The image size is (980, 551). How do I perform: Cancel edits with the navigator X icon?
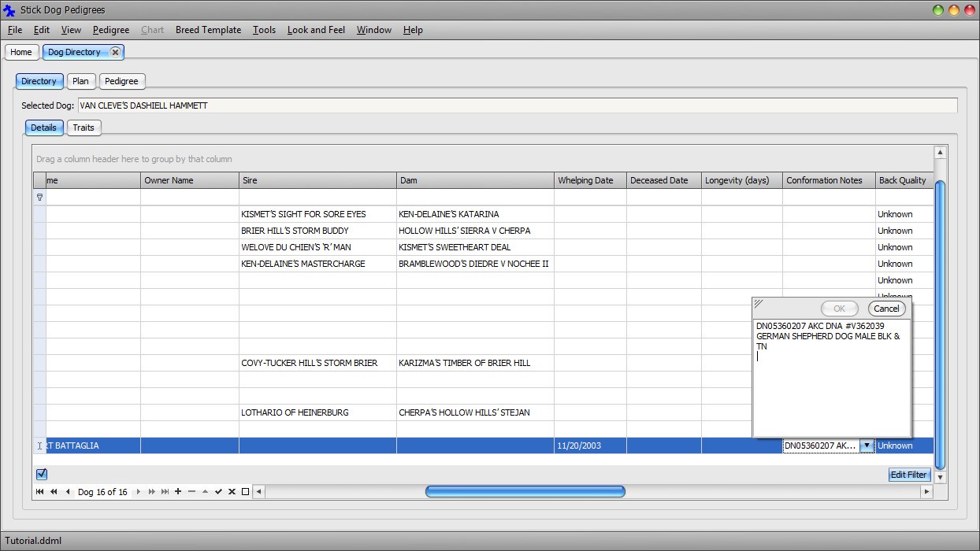pyautogui.click(x=232, y=492)
